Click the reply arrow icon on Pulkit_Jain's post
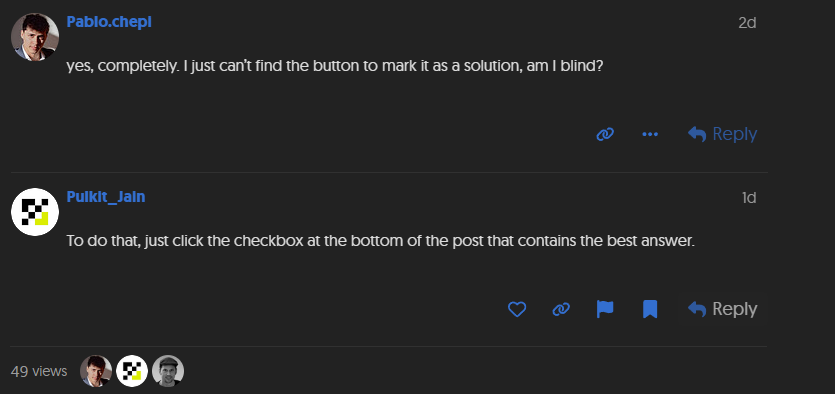This screenshot has width=835, height=394. 697,309
